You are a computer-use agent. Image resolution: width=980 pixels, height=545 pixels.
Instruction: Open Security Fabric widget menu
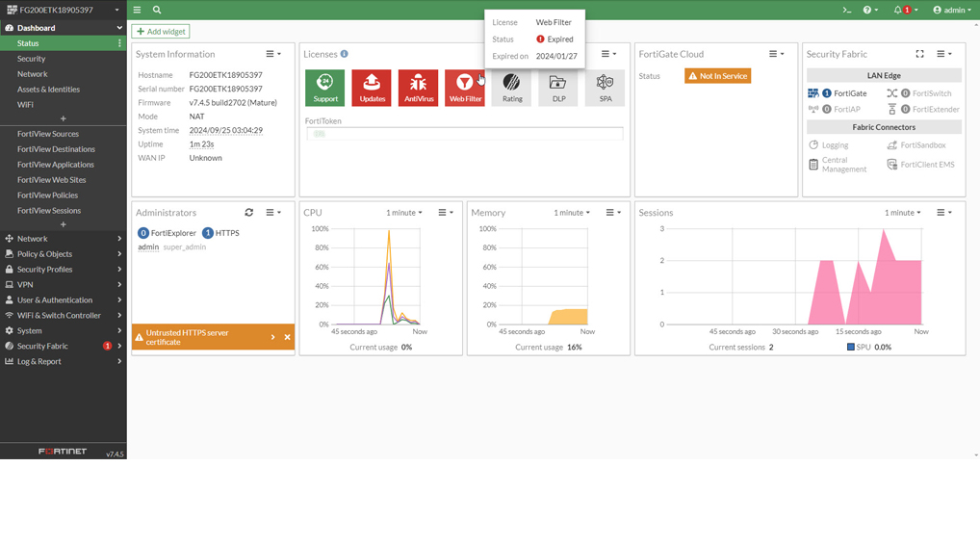[x=943, y=54]
